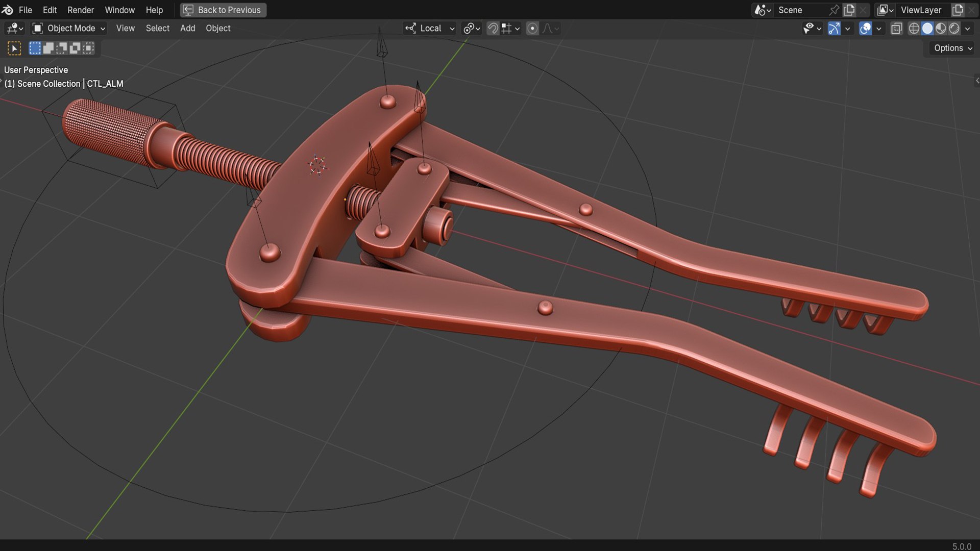Switch to solid viewport shading
This screenshot has width=980, height=551.
click(927, 28)
